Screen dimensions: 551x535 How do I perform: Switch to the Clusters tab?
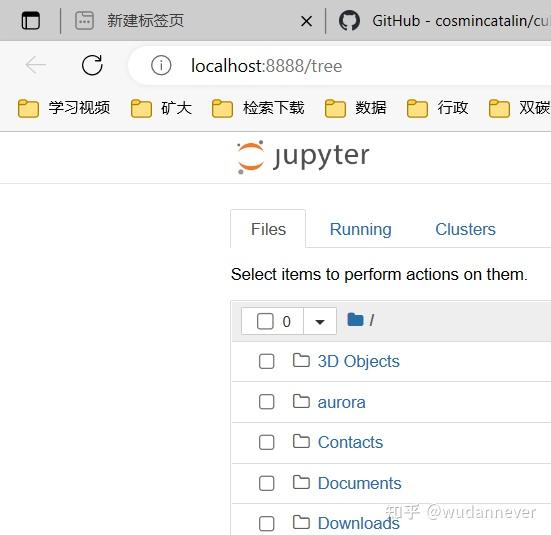pyautogui.click(x=465, y=229)
